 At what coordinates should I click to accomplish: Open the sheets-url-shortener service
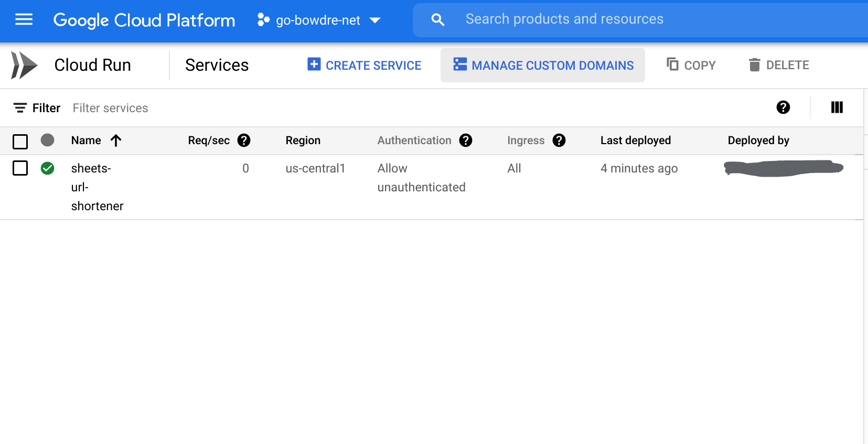click(97, 187)
